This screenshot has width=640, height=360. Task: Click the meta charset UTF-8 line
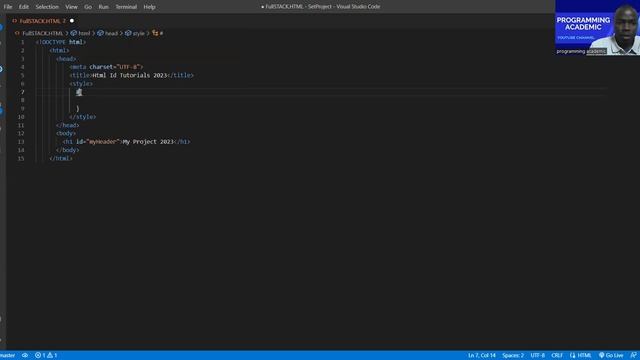coord(106,67)
